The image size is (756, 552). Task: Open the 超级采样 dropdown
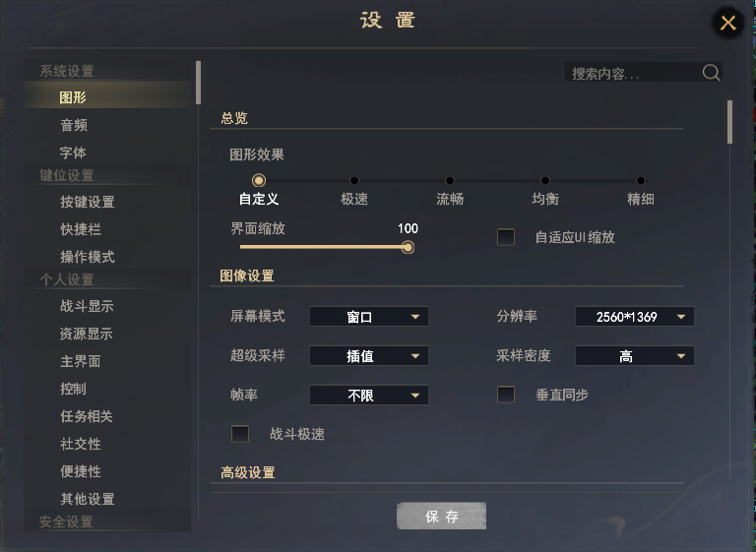369,356
